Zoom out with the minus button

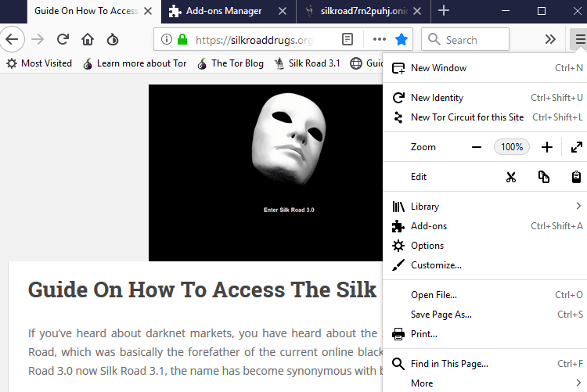point(477,147)
